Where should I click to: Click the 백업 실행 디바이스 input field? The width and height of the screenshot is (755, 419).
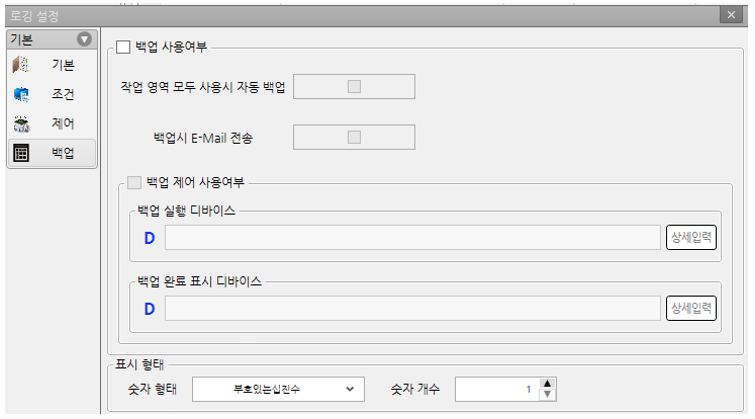point(413,237)
